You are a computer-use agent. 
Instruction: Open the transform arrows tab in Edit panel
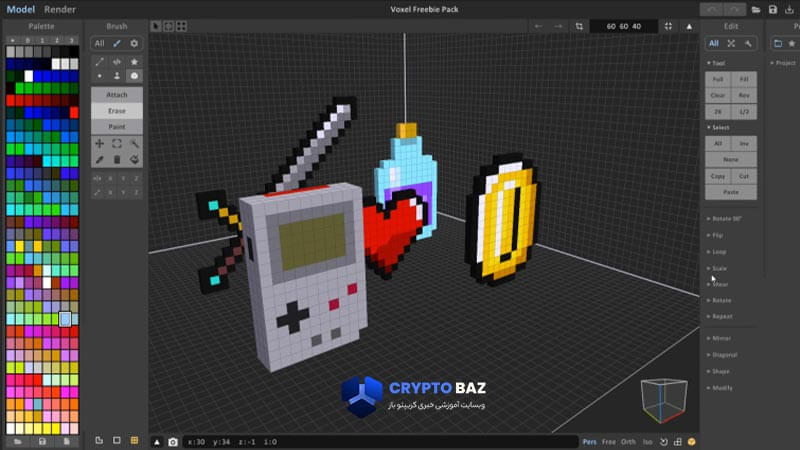coord(731,43)
